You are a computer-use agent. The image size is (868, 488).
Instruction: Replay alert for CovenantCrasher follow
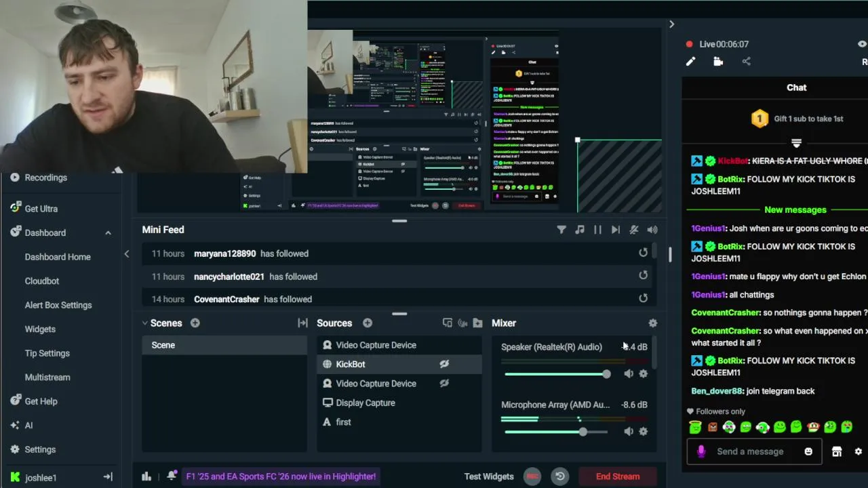(x=643, y=298)
